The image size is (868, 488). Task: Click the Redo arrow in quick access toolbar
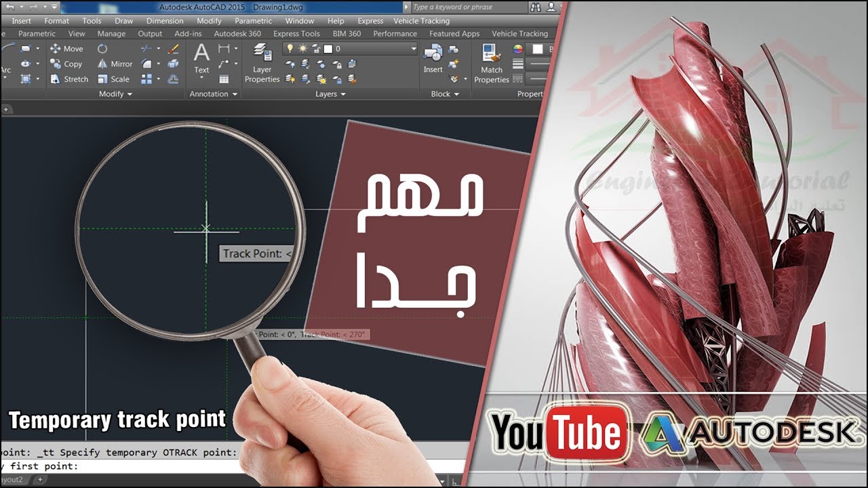[x=33, y=7]
